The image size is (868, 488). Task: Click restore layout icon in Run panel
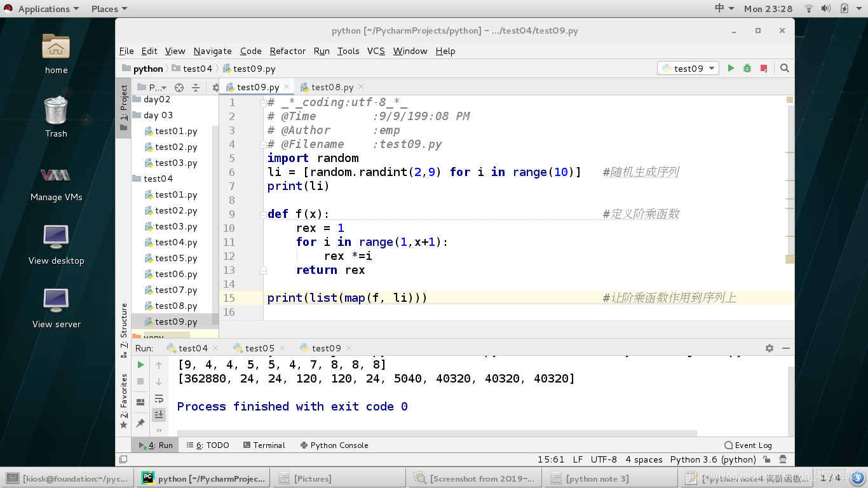tap(140, 402)
